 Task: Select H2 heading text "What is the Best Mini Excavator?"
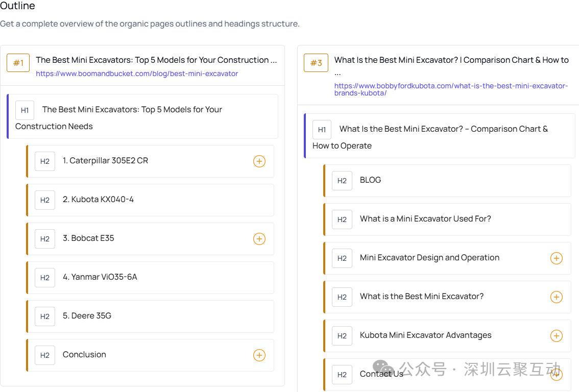(x=422, y=296)
